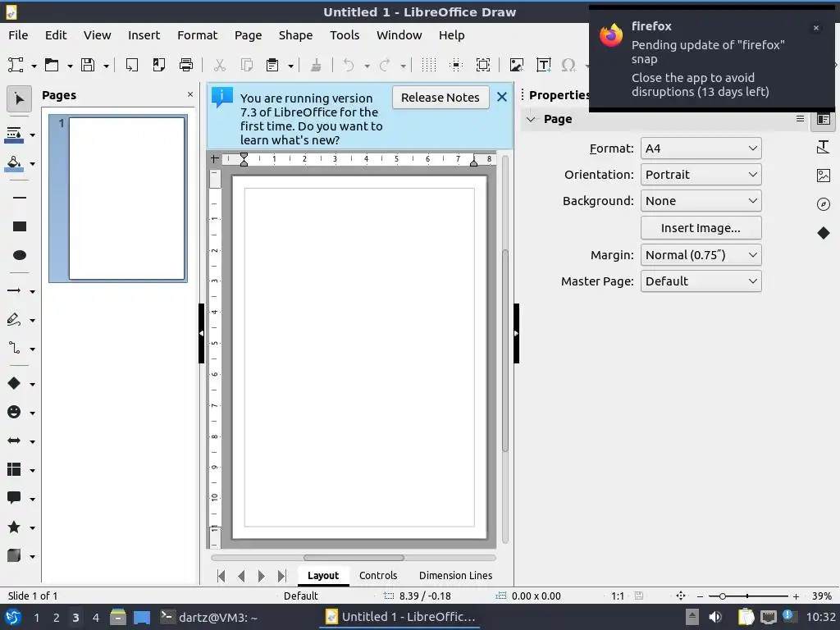Open More Options menu for Page section
The image size is (840, 630).
(x=800, y=119)
